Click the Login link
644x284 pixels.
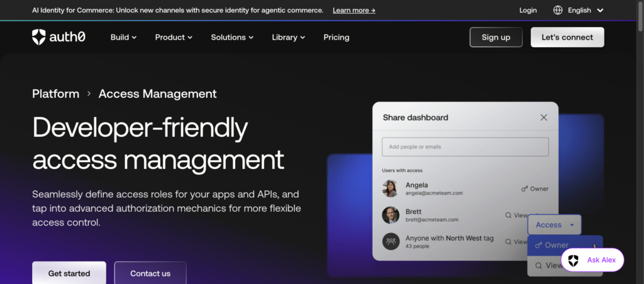pos(528,10)
